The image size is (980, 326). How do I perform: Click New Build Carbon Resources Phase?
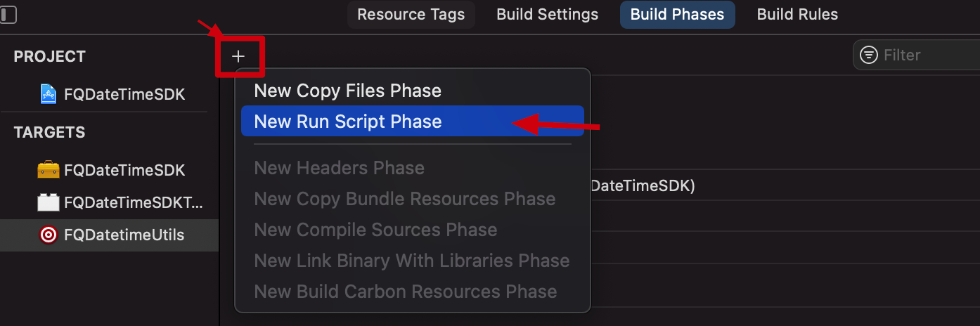405,292
